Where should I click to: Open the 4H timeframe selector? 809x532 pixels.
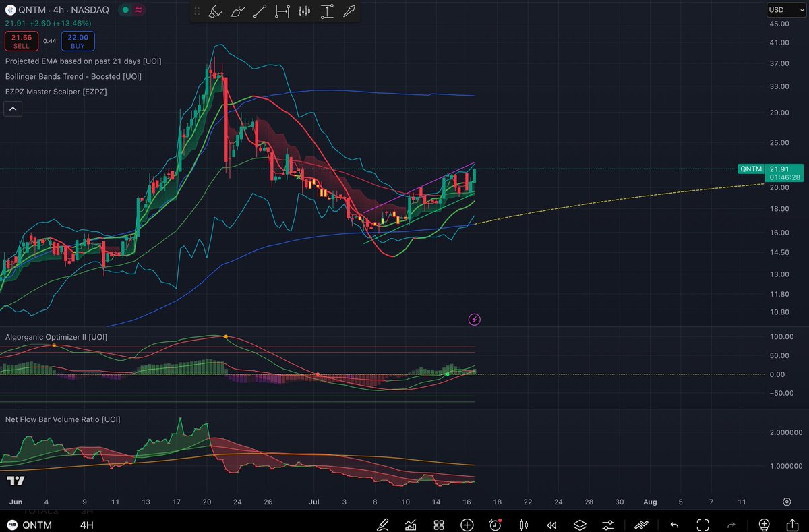click(87, 525)
